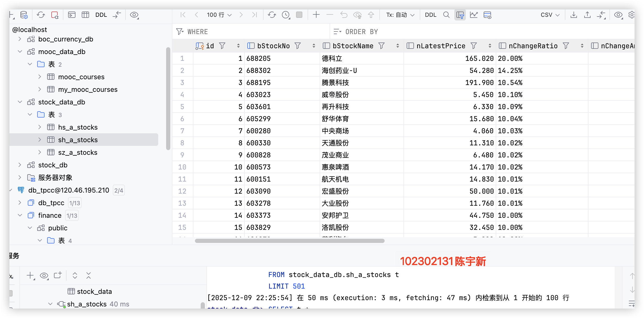Select the mooc_courses table item
The width and height of the screenshot is (644, 318).
(81, 77)
